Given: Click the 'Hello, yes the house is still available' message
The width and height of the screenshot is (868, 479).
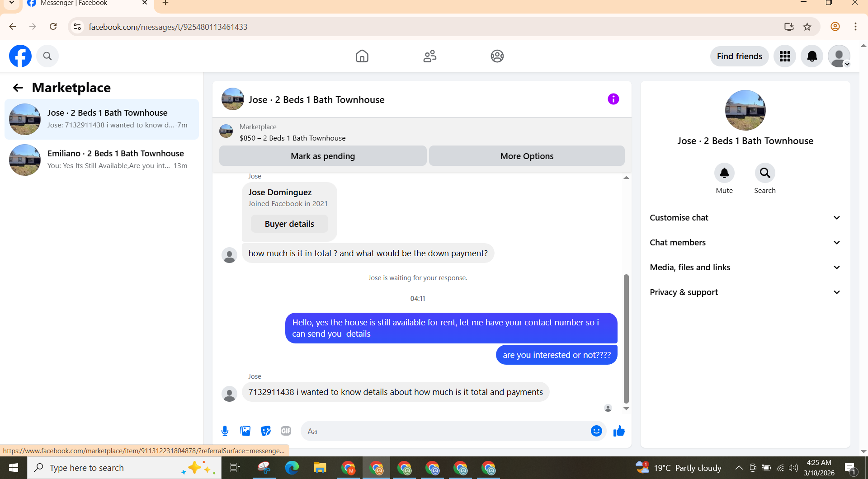Looking at the screenshot, I should [451, 328].
